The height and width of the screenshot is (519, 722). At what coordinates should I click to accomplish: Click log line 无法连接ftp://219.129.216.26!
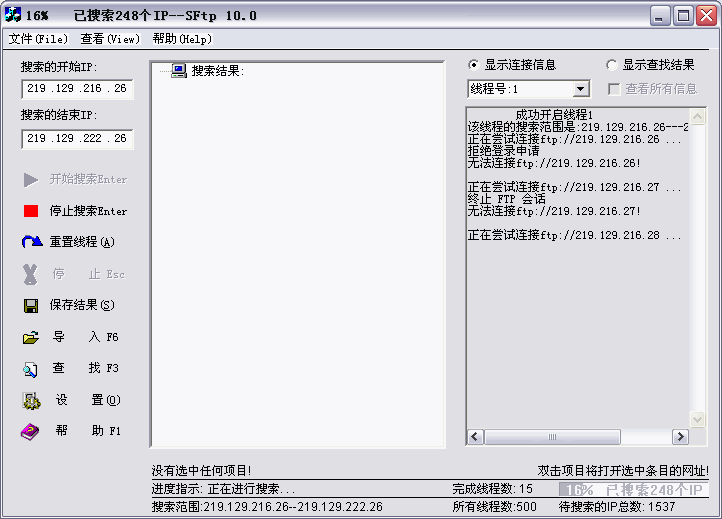tap(554, 163)
